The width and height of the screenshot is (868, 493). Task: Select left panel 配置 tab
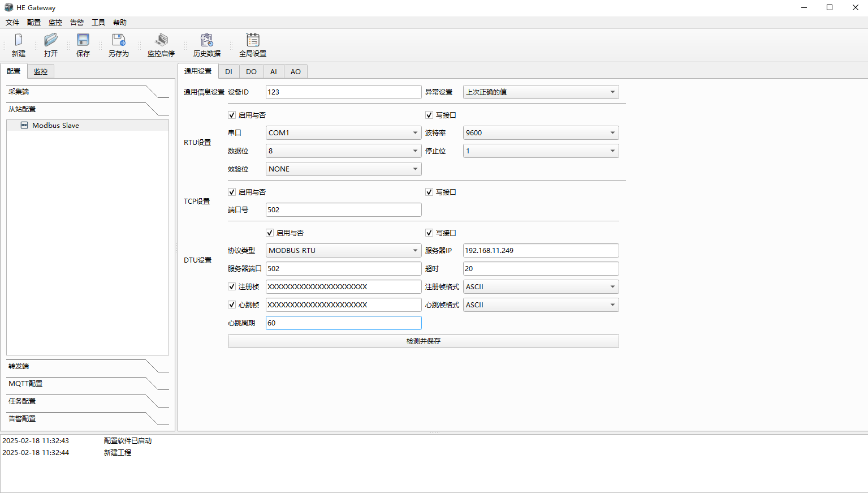14,71
